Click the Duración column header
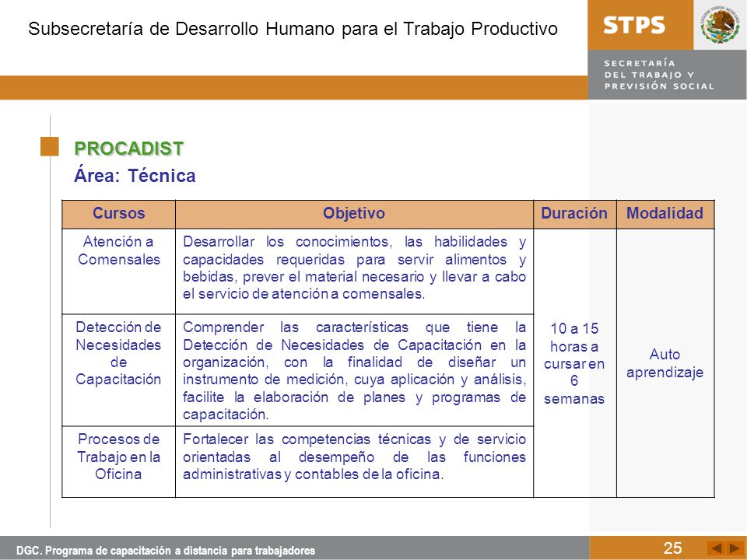Viewport: 747px width, 560px height. (x=574, y=215)
